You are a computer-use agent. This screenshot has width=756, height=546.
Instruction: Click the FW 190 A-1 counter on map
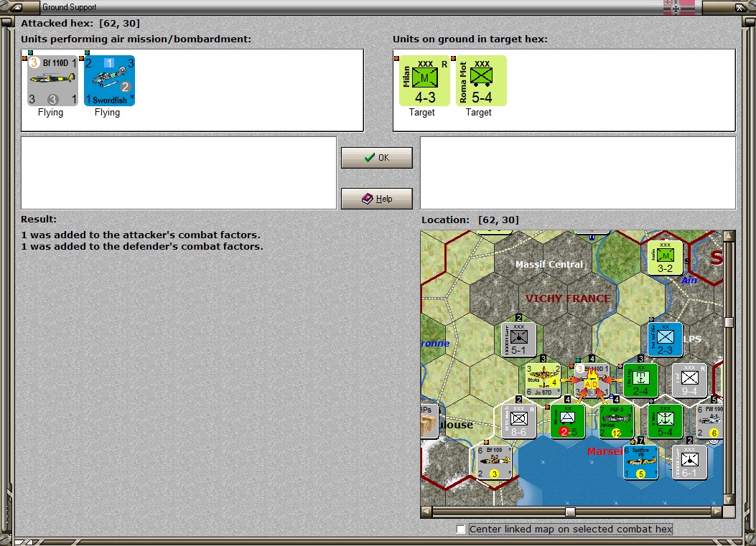tap(710, 422)
